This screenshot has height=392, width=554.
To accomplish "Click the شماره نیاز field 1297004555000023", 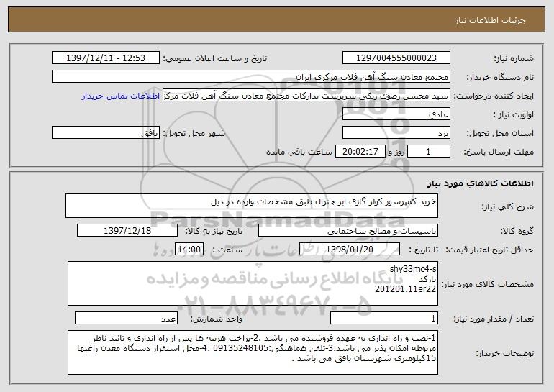I will tap(396, 58).
